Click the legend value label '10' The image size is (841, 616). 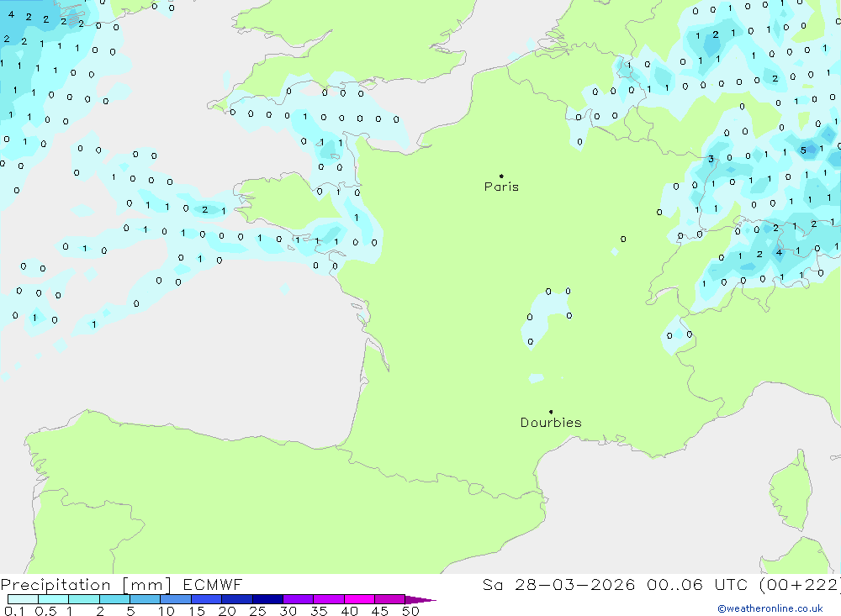tap(166, 611)
